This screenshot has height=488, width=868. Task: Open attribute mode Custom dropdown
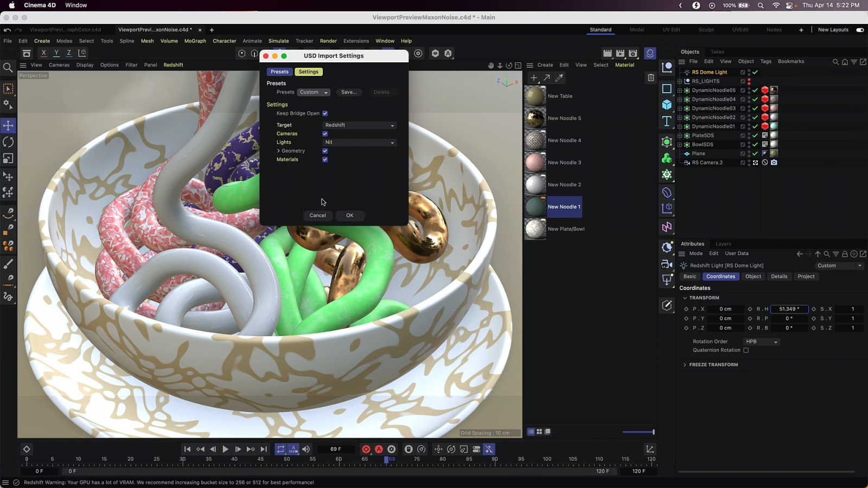coord(839,266)
